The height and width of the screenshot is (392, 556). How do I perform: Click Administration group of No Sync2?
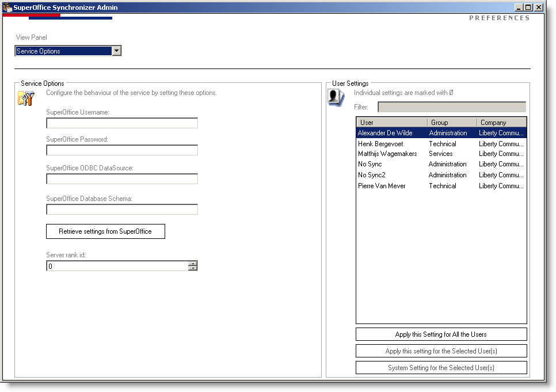447,175
